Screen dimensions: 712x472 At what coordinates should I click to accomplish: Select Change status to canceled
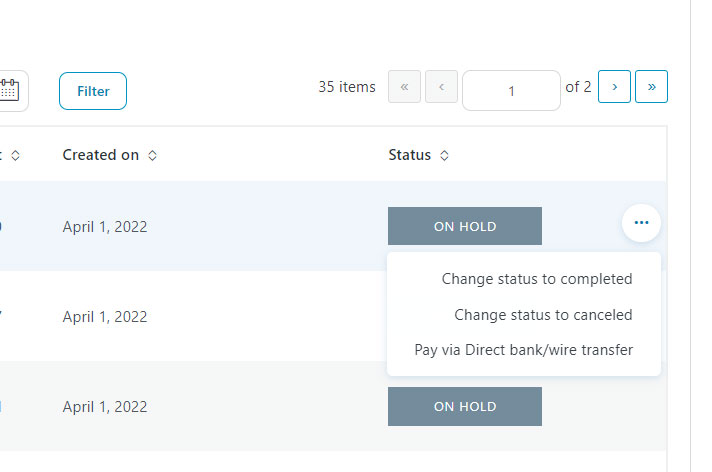[543, 314]
